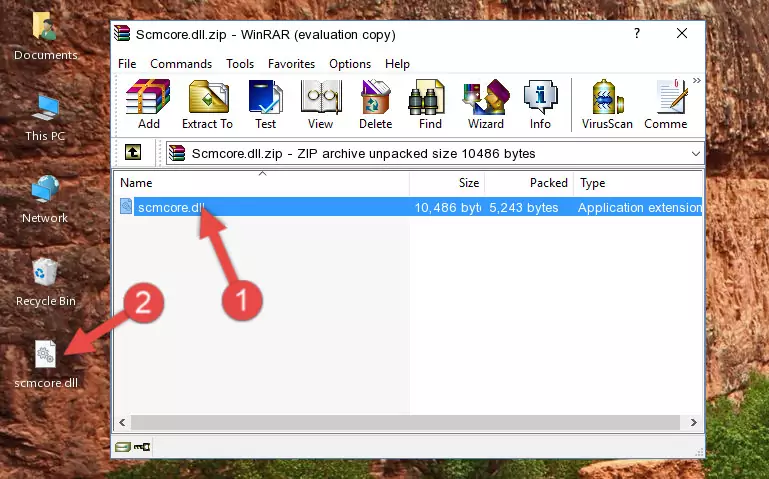
Task: Click the key password icon in status bar
Action: [142, 447]
